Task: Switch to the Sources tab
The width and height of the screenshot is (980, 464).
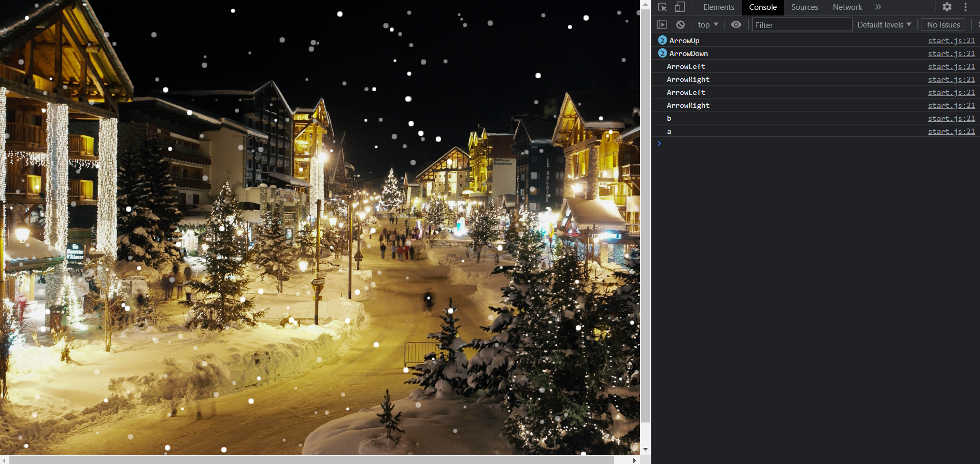Action: tap(804, 7)
